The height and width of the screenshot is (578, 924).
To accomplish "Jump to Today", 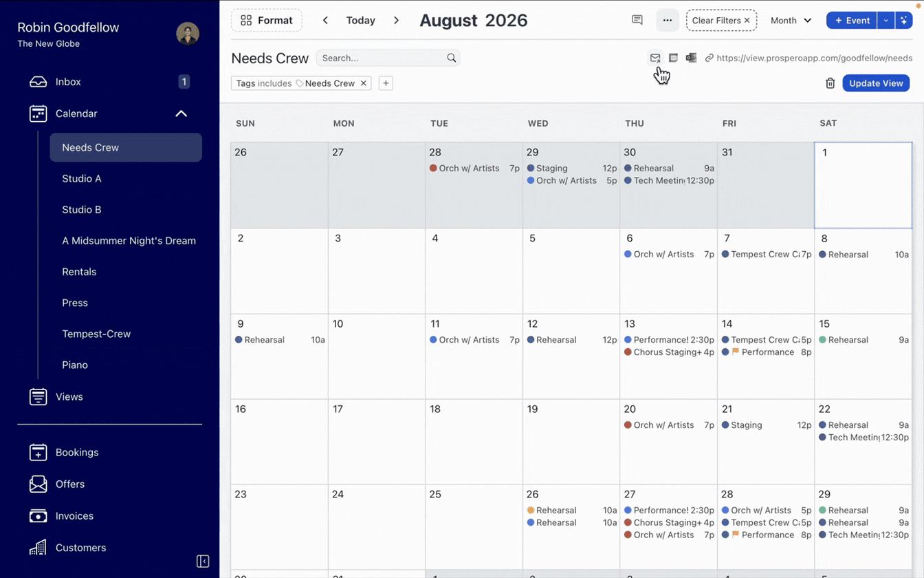I will tap(361, 21).
